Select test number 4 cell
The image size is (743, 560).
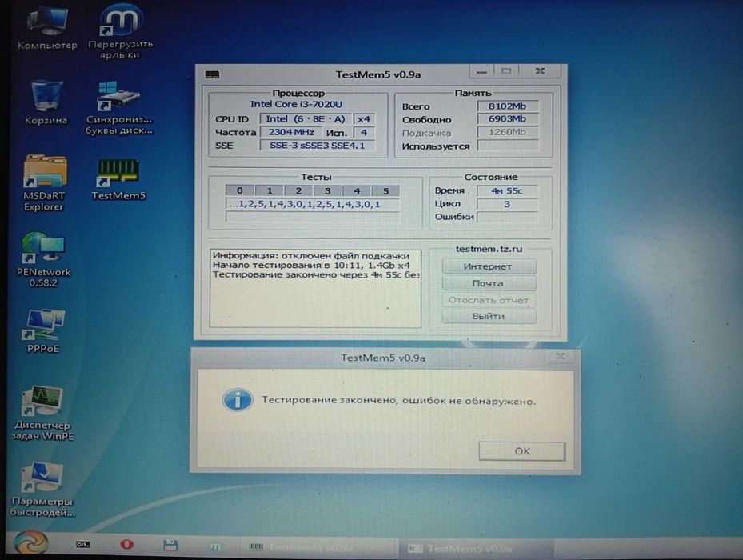(357, 190)
